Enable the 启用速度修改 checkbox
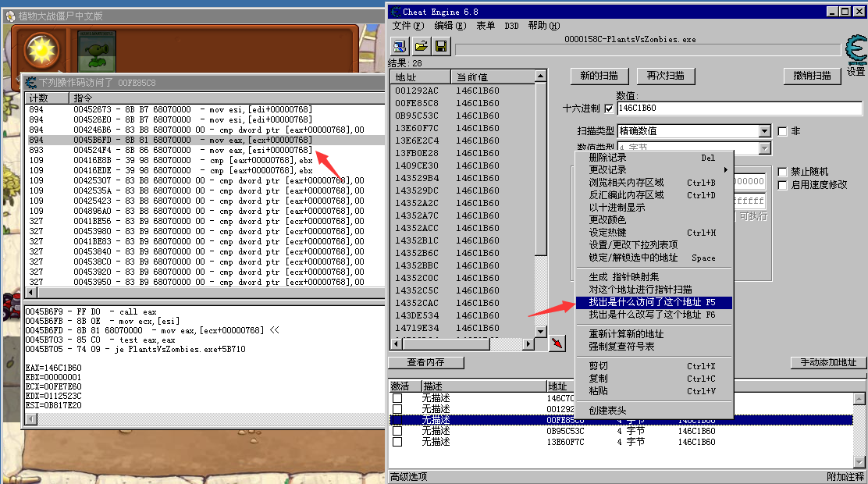The image size is (868, 484). [782, 185]
